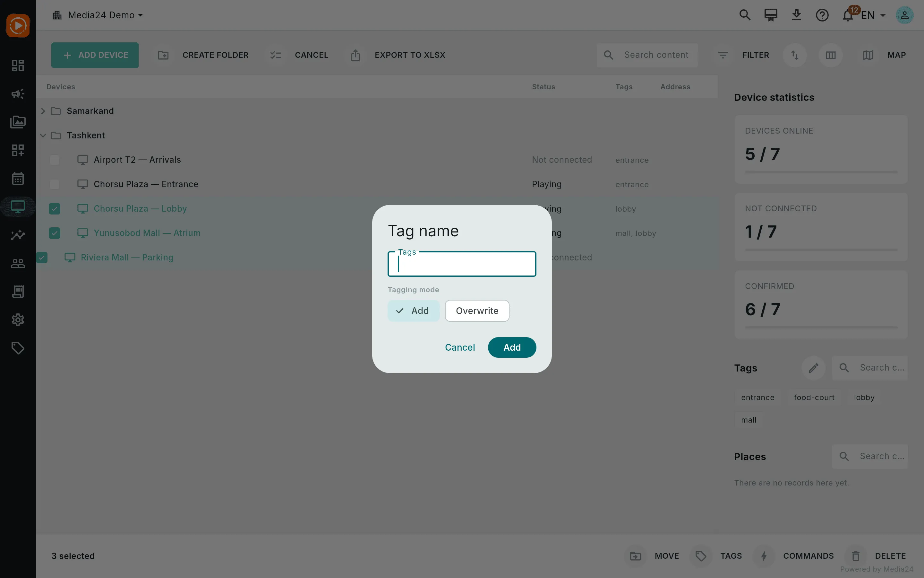Open the reports receipt icon in sidebar
Screen dimensions: 924x578
pyautogui.click(x=18, y=291)
